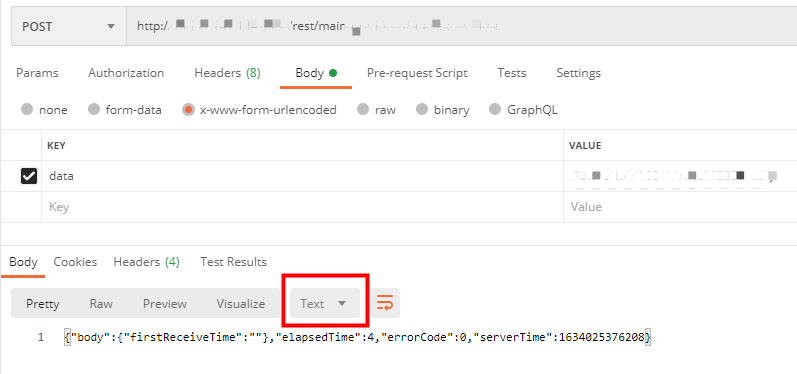Show the Preview response view
The width and height of the screenshot is (797, 374).
tap(165, 304)
